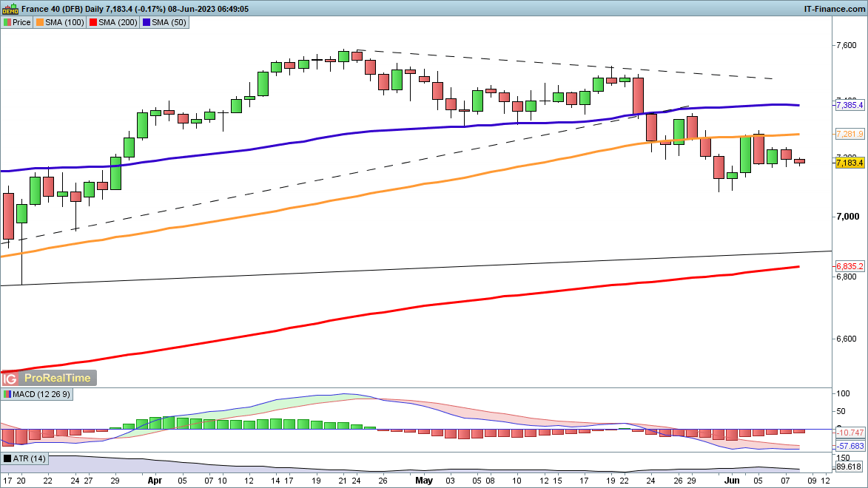Select the Price legend label
The height and width of the screenshot is (488, 868).
[x=21, y=23]
